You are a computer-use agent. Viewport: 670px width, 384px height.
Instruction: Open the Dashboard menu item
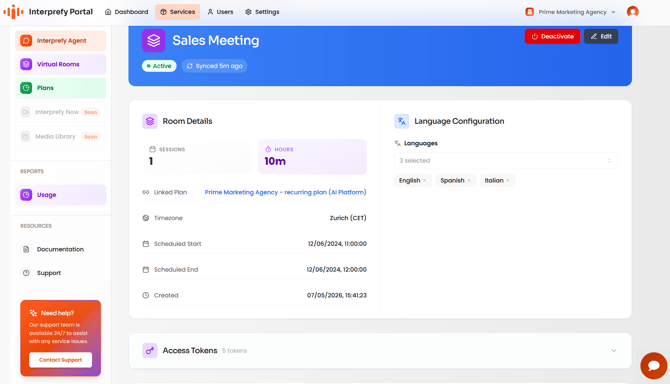(126, 12)
